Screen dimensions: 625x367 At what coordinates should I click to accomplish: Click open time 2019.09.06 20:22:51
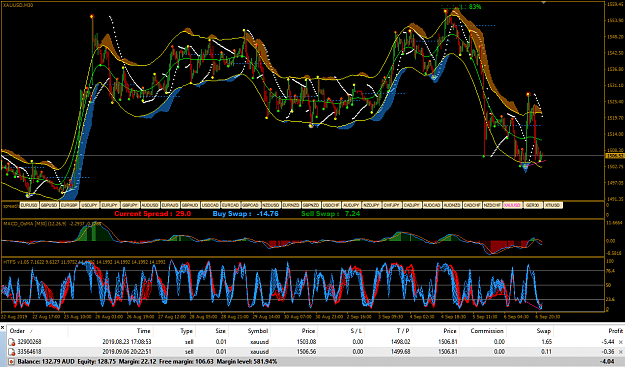pos(128,351)
